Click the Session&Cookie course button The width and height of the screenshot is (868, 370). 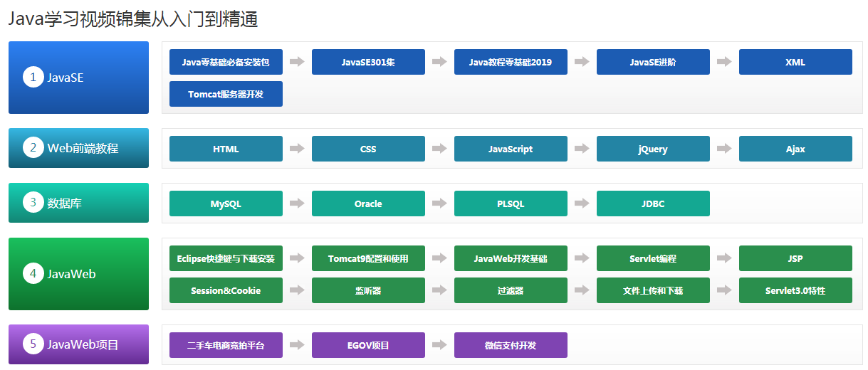coord(226,290)
